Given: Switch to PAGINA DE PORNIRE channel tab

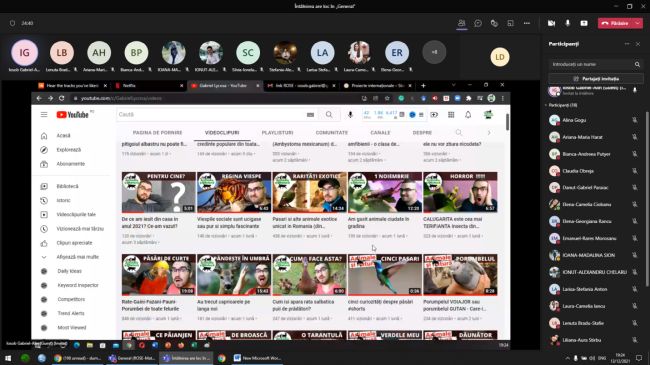Looking at the screenshot, I should click(158, 133).
